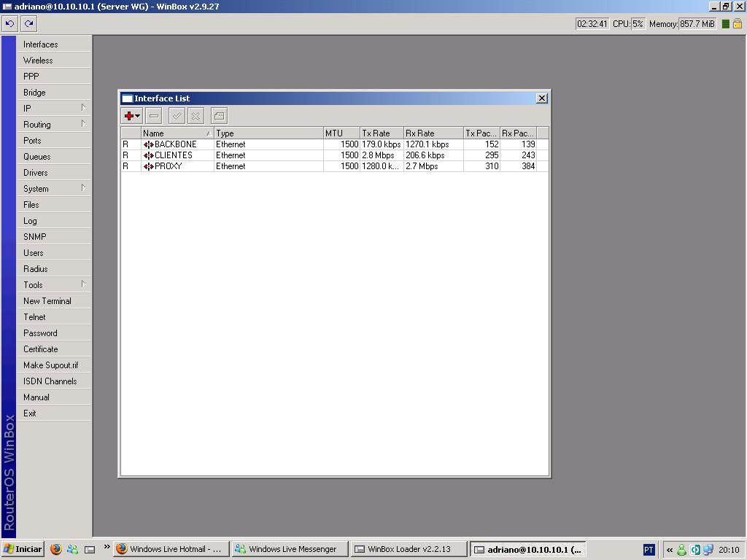This screenshot has height=560, width=747.
Task: Sort by Tx Rate column header
Action: 382,133
